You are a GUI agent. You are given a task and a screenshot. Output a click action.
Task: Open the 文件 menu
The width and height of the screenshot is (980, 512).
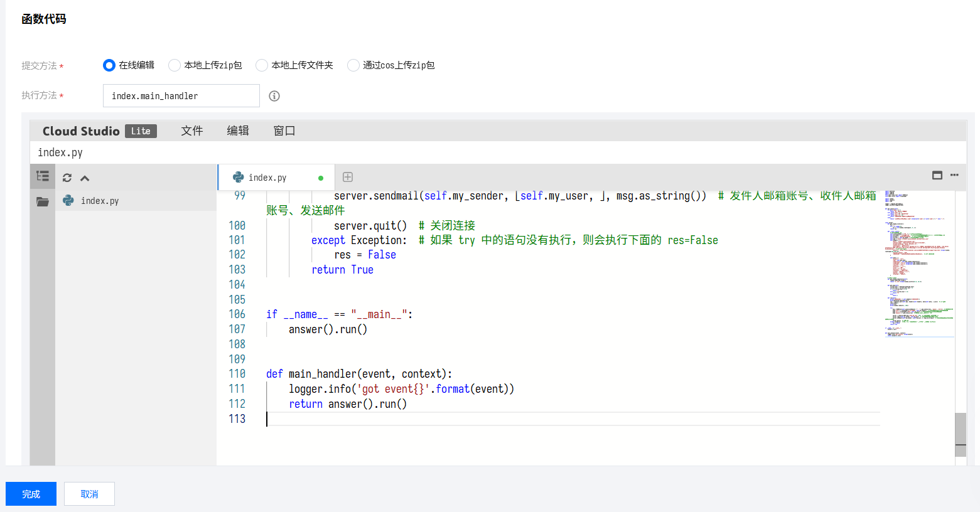(x=191, y=131)
